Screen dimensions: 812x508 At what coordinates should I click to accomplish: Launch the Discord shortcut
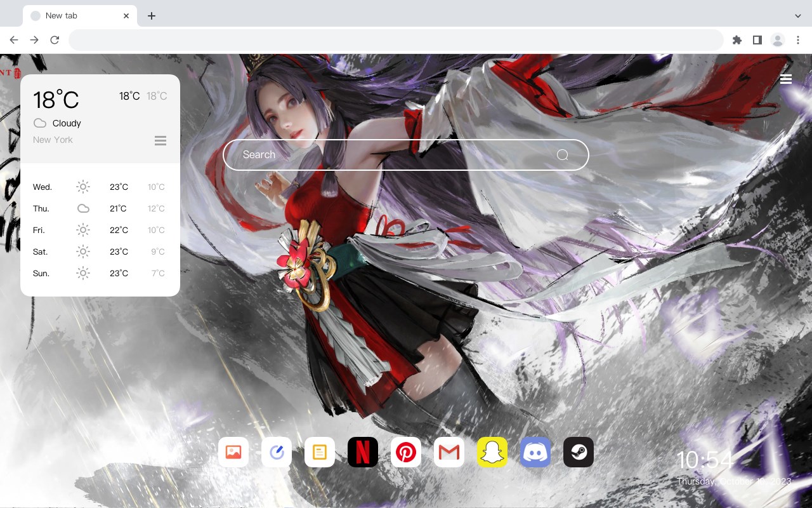(x=535, y=452)
